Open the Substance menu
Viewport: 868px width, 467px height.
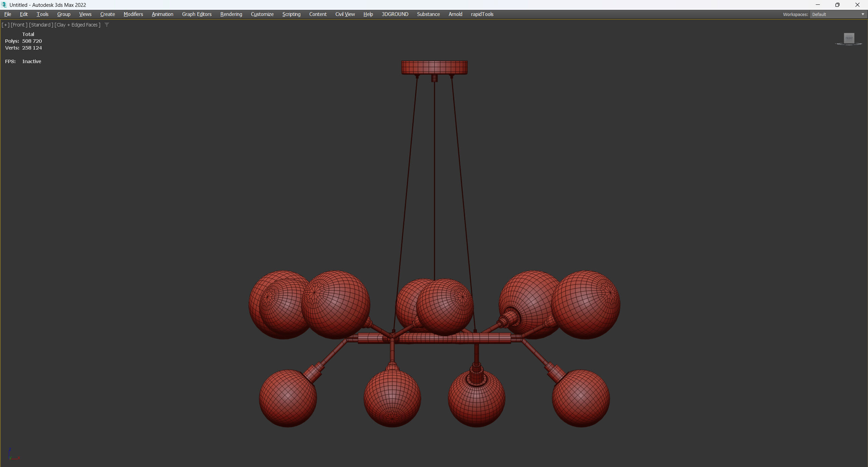pos(428,14)
